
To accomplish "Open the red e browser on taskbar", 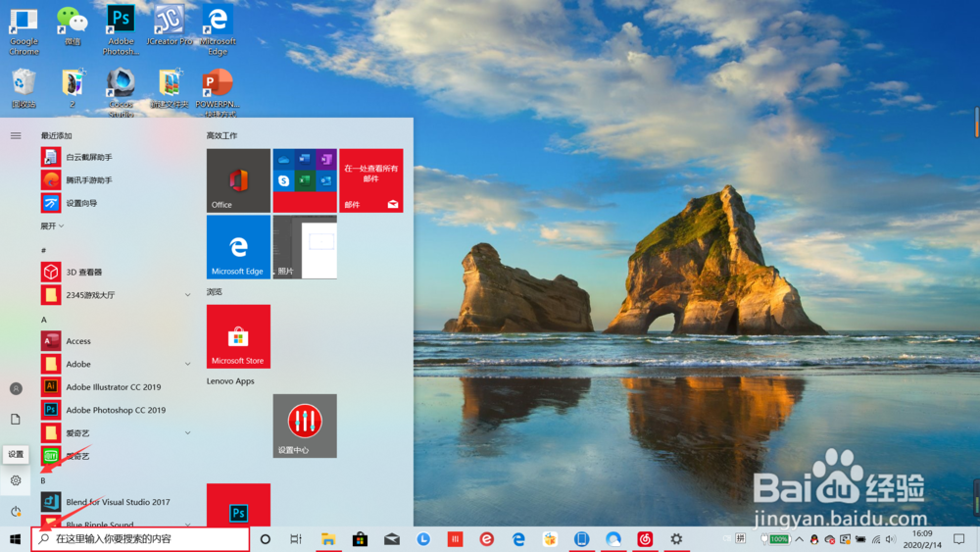I will [486, 539].
